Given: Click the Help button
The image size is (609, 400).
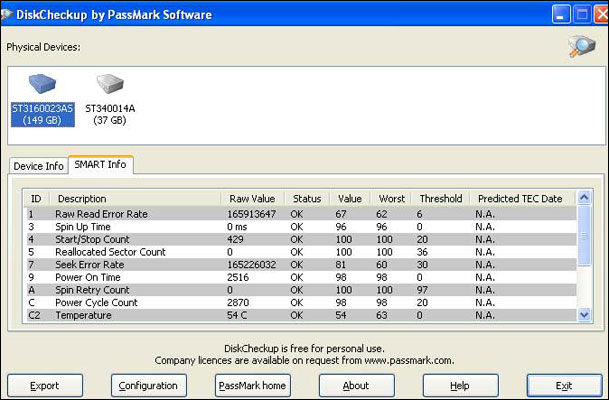Looking at the screenshot, I should 460,385.
